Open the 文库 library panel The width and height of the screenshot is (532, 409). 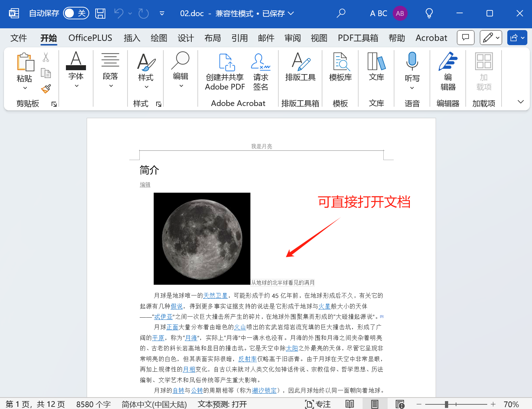376,68
